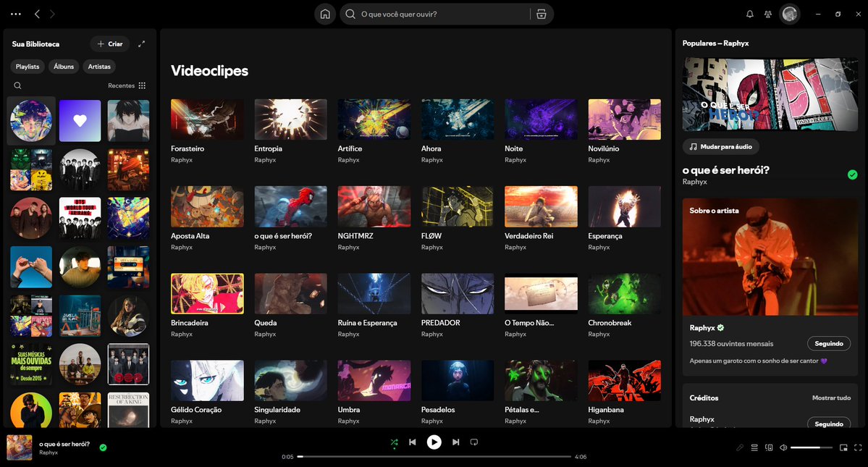The height and width of the screenshot is (467, 868).
Task: Toggle Seguindo for Raphyx artist card
Action: (x=829, y=344)
